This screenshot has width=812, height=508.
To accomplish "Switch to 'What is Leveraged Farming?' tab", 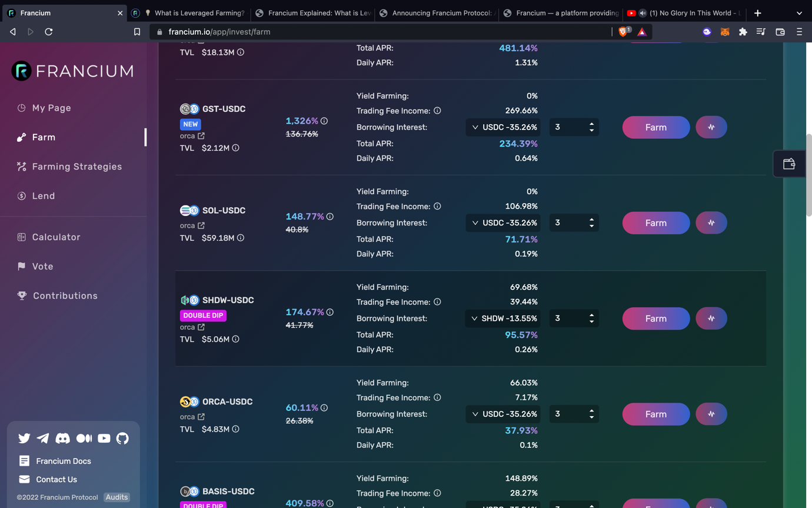I will [x=189, y=13].
